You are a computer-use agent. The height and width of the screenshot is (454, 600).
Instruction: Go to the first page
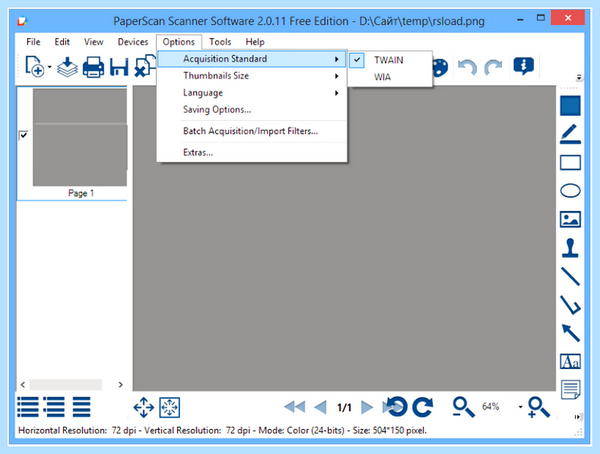[295, 407]
